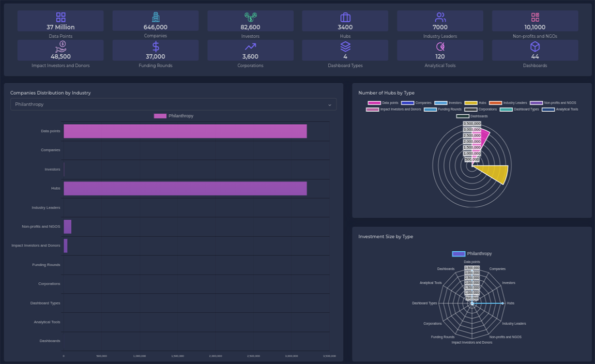The image size is (595, 364).
Task: Click the pink Data points legend swatch
Action: pos(374,103)
